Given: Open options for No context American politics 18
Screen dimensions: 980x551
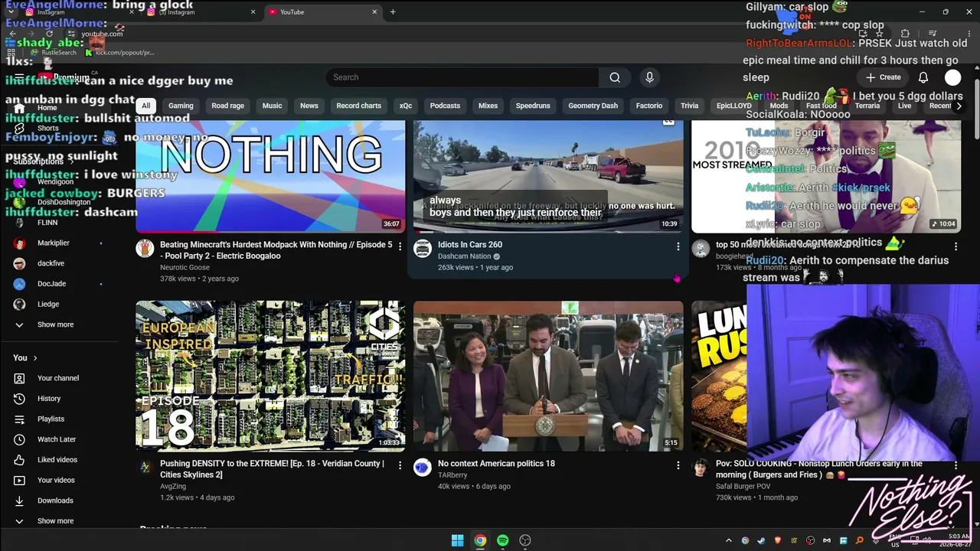Looking at the screenshot, I should (x=678, y=465).
